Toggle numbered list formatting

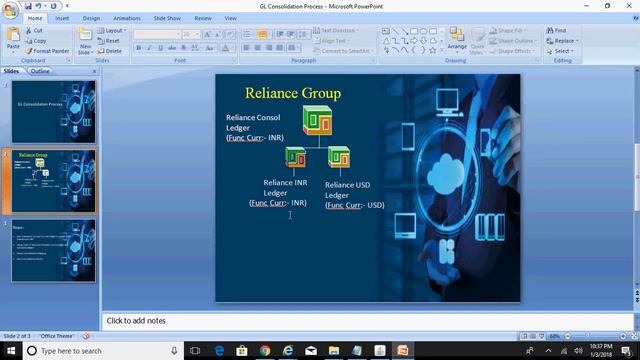[262, 35]
